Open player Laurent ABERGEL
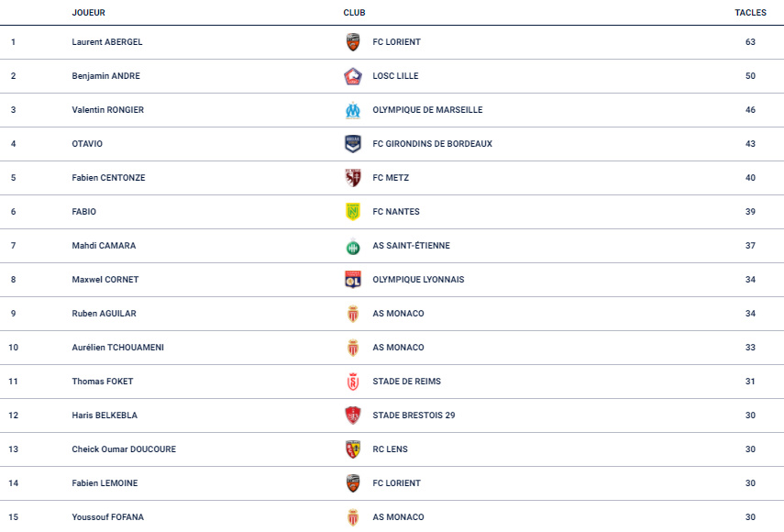 point(107,42)
